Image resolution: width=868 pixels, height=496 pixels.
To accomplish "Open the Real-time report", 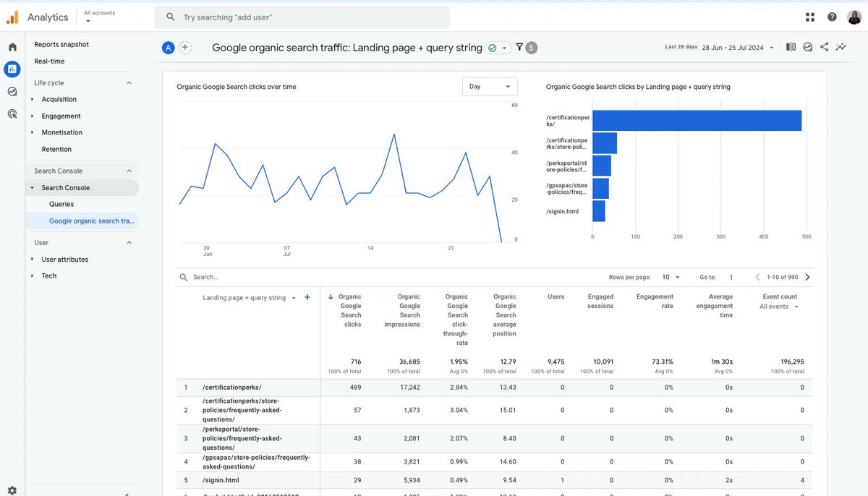I will 49,61.
